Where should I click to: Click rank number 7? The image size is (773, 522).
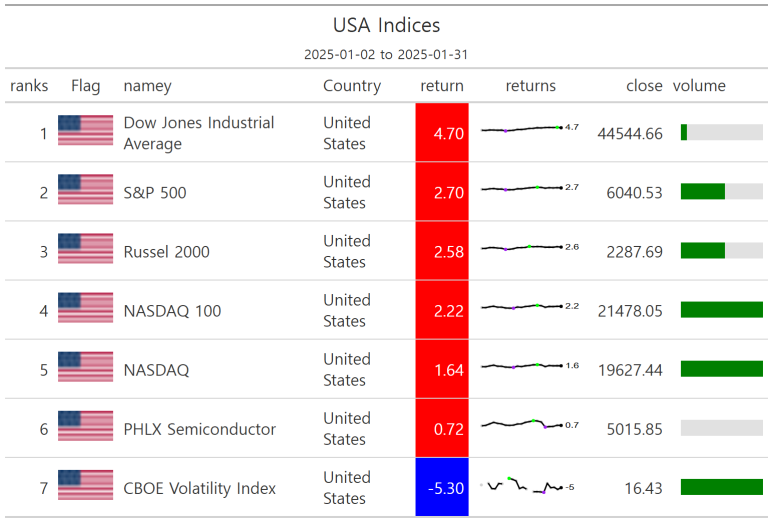pos(44,488)
